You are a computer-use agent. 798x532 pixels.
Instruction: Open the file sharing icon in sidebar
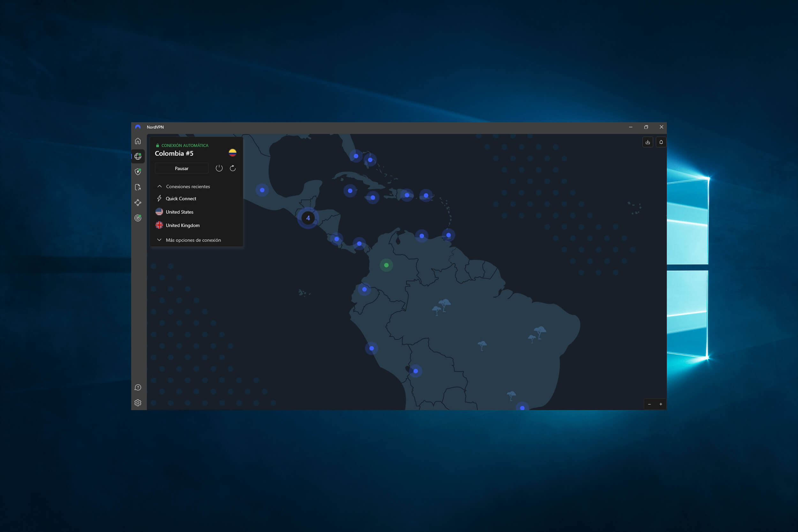(138, 187)
